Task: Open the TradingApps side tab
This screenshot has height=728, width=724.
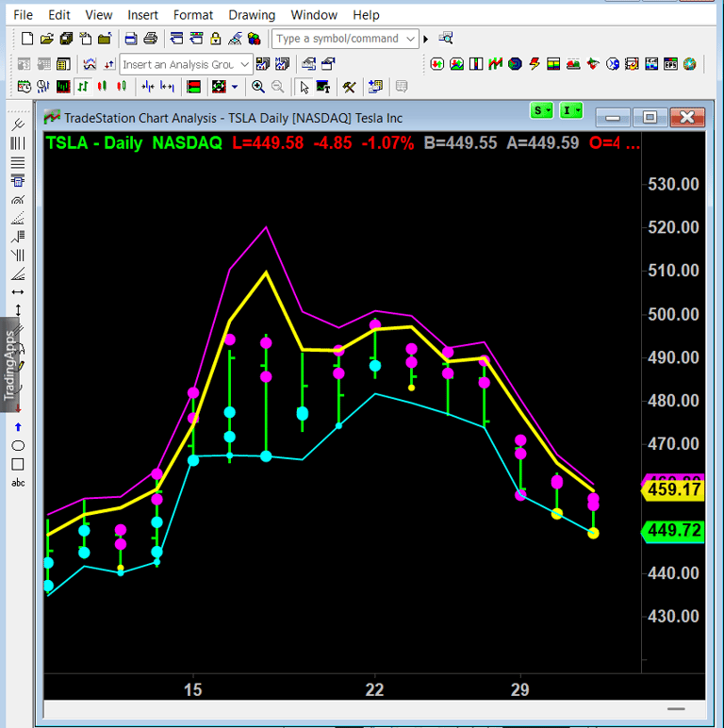Action: coord(9,365)
